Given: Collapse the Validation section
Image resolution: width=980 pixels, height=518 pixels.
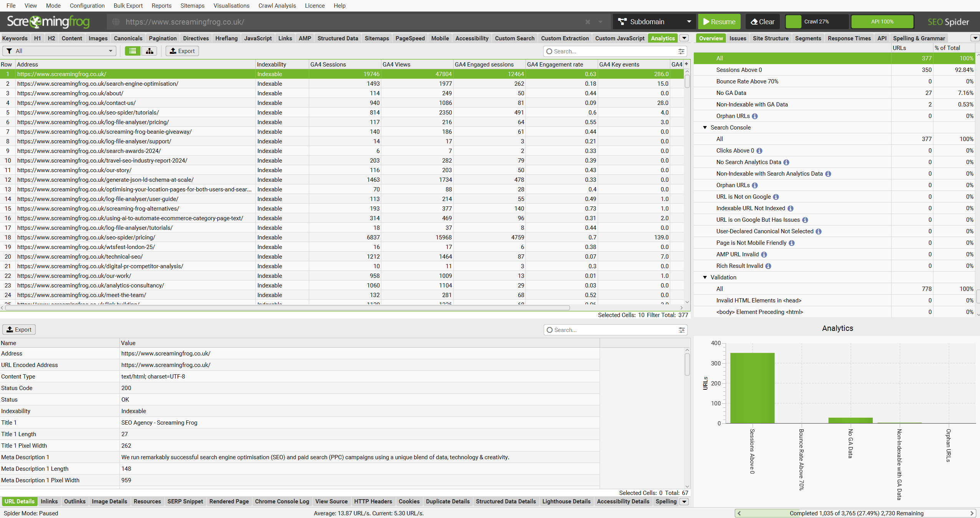Looking at the screenshot, I should (705, 277).
